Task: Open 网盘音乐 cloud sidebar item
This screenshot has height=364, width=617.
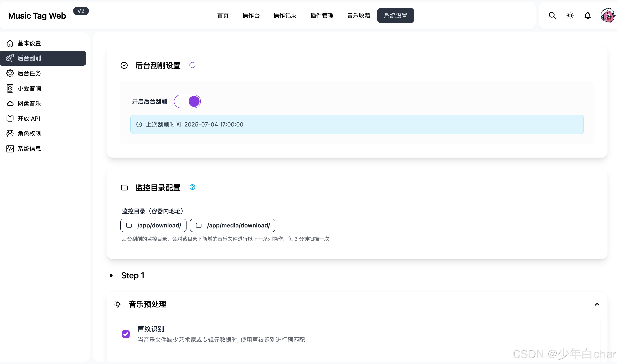Action: (x=29, y=103)
